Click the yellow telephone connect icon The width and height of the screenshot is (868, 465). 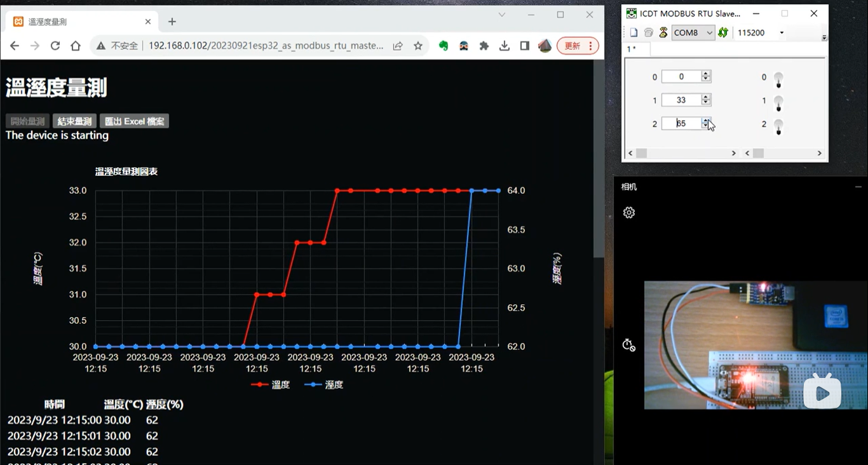663,32
